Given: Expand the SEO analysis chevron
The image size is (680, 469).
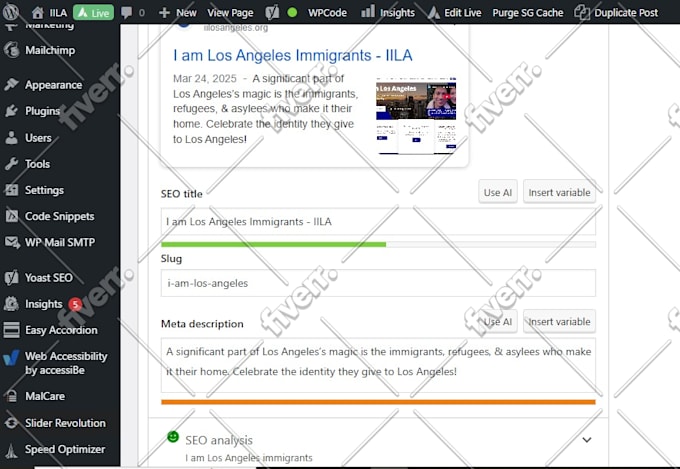Looking at the screenshot, I should click(587, 440).
